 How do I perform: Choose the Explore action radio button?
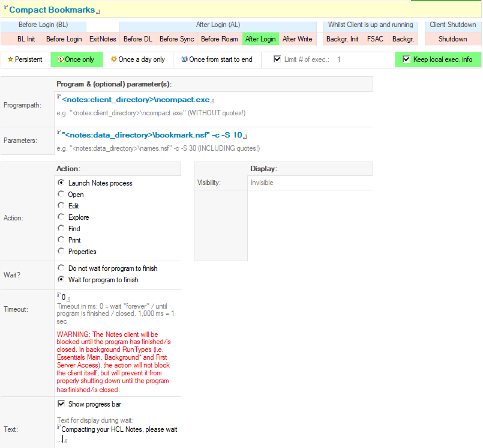point(61,217)
